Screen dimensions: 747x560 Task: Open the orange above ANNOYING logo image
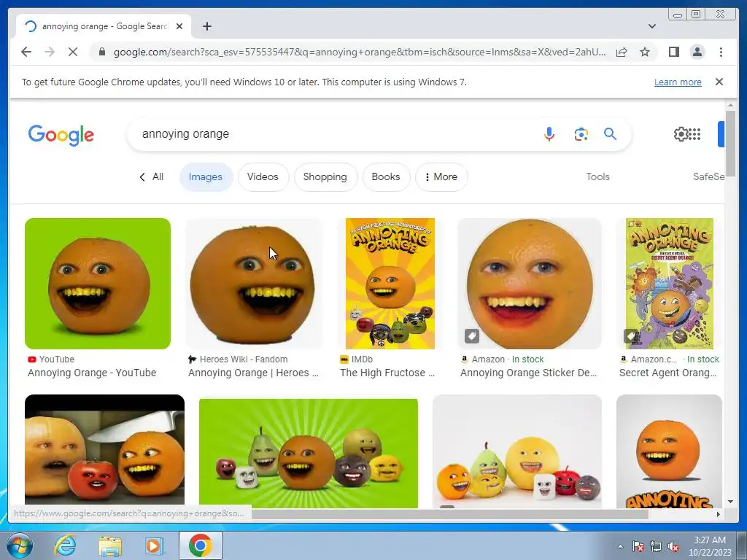pyautogui.click(x=669, y=451)
